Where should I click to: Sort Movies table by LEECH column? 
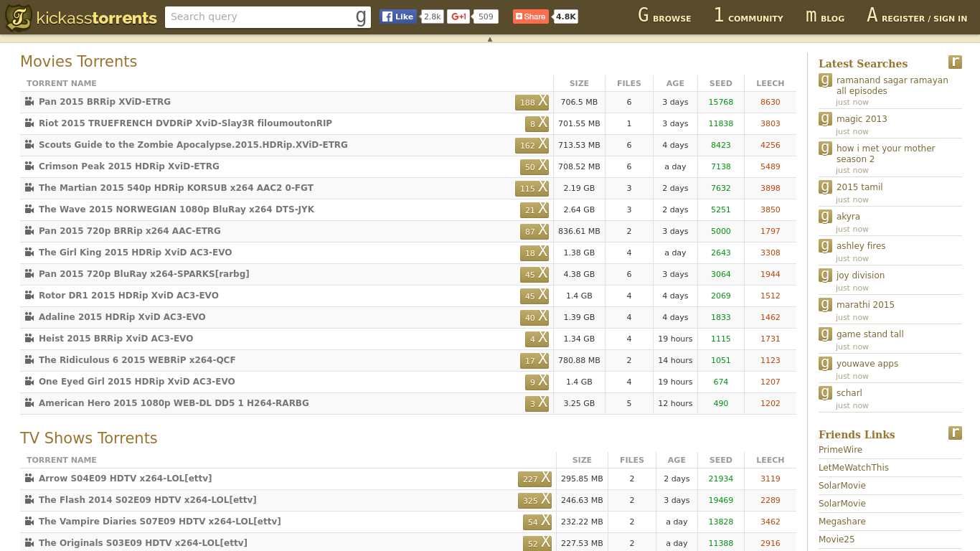[x=771, y=83]
